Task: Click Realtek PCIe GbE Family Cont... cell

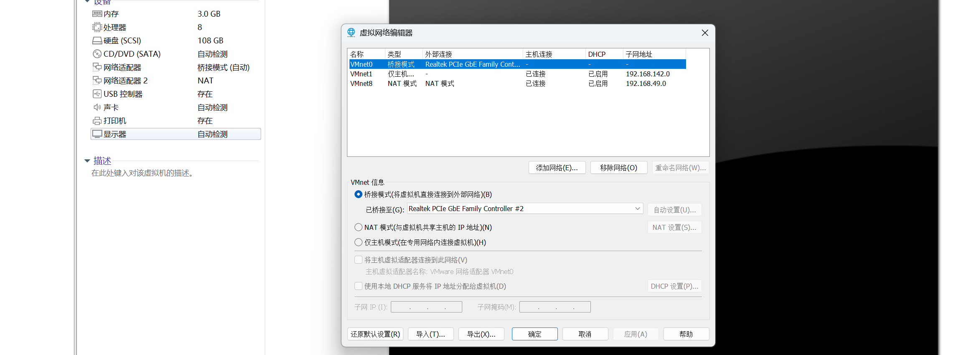Action: [x=473, y=64]
